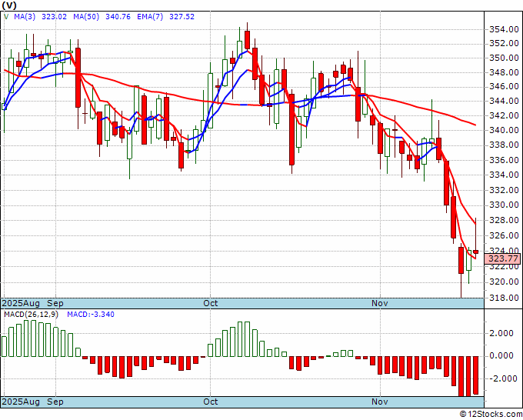
Task: Click Sep on the MACD time axis
Action: [x=55, y=402]
